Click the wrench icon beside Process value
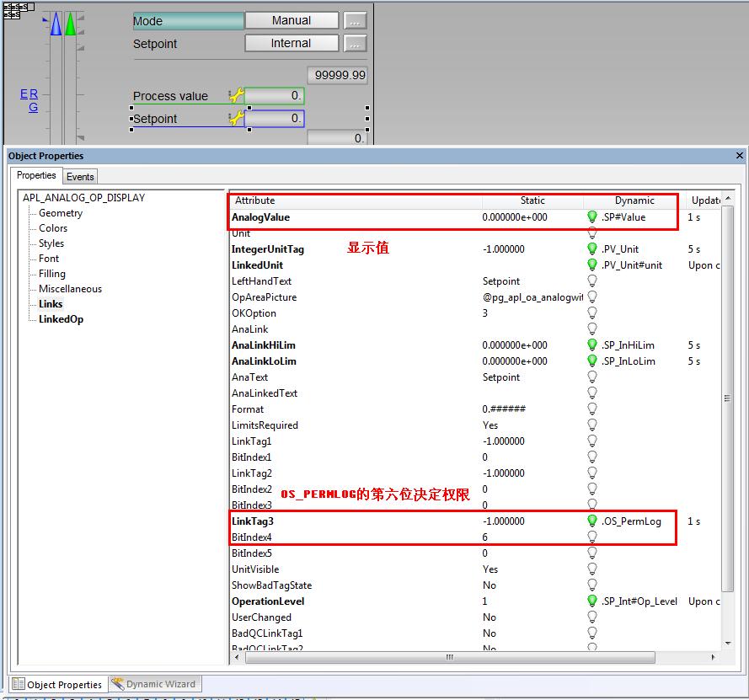 pyautogui.click(x=237, y=95)
